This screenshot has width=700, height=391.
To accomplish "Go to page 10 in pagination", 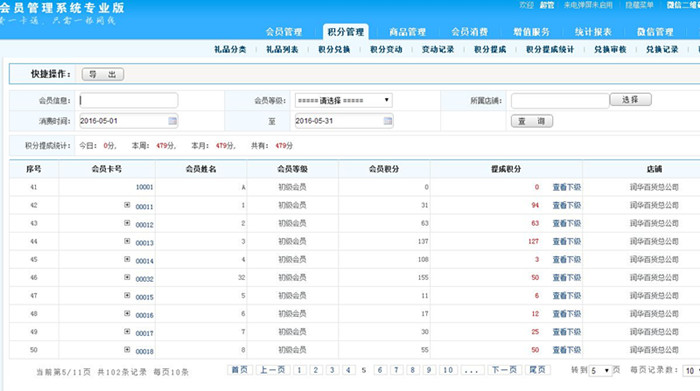I will click(448, 370).
